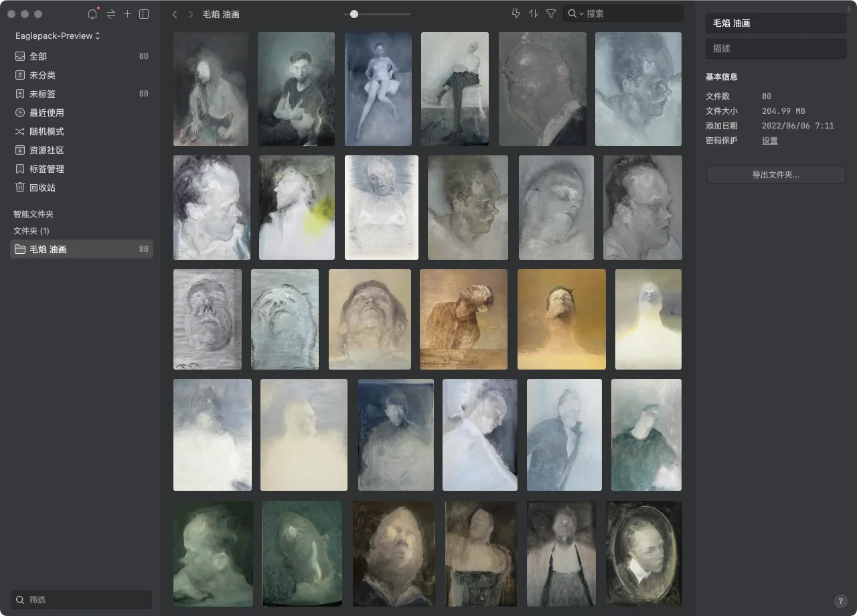Open the help question mark button
The height and width of the screenshot is (616, 857).
point(841,601)
